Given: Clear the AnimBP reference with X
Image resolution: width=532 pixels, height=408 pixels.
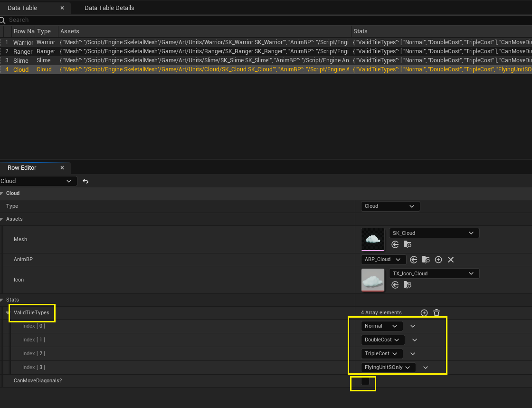Looking at the screenshot, I should 451,260.
